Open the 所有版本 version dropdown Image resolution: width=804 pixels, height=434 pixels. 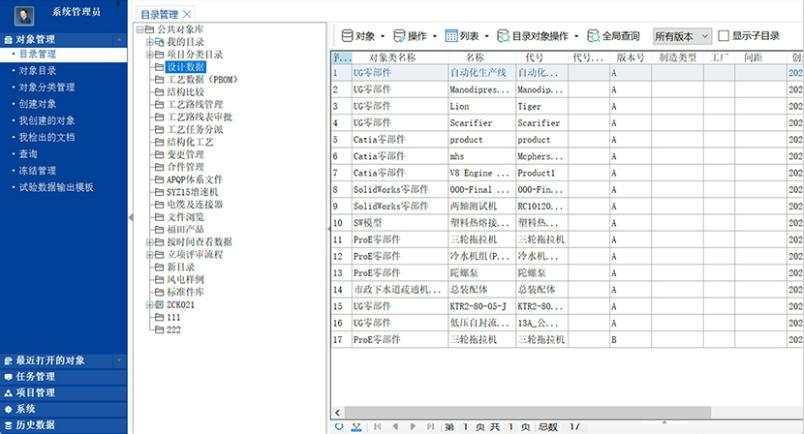682,36
